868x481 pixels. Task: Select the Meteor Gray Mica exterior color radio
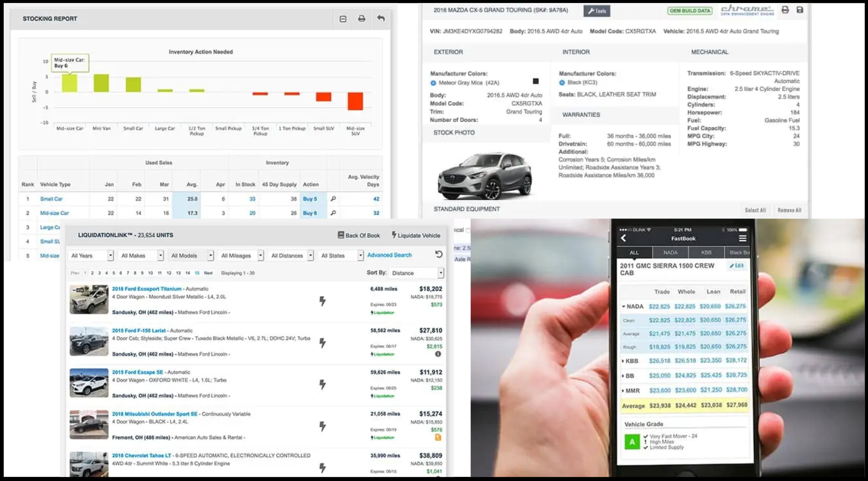433,83
